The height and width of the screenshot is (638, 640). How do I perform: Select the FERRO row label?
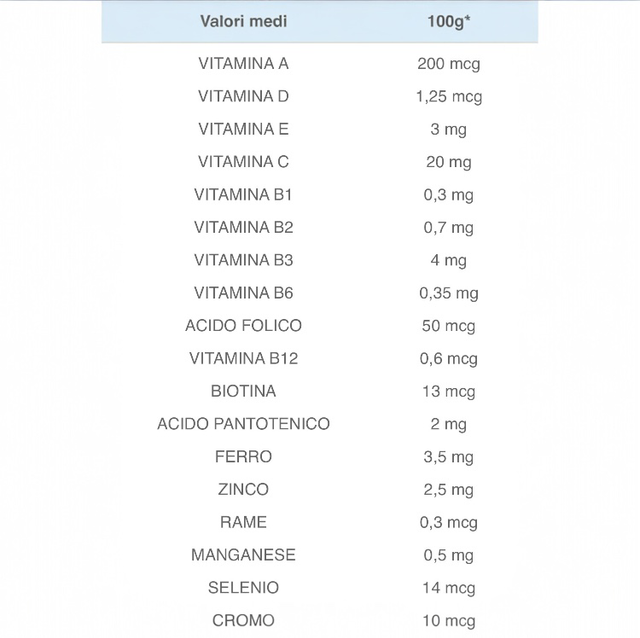pyautogui.click(x=243, y=457)
